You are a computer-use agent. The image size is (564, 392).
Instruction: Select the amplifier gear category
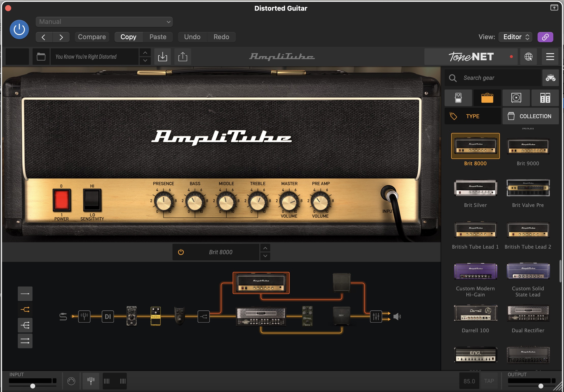[x=487, y=98]
